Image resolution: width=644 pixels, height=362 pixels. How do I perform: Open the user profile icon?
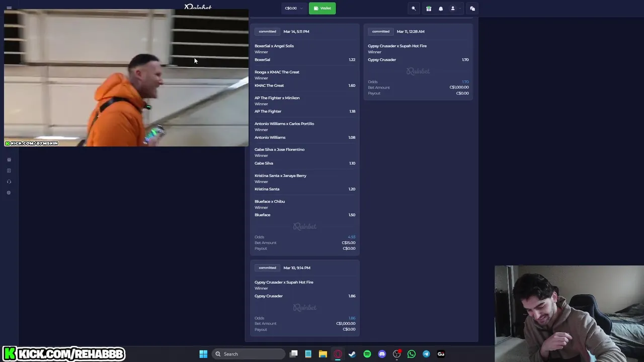point(452,9)
